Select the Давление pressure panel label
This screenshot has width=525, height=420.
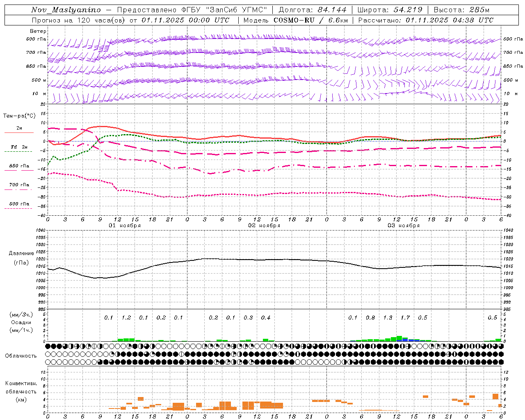point(21,253)
